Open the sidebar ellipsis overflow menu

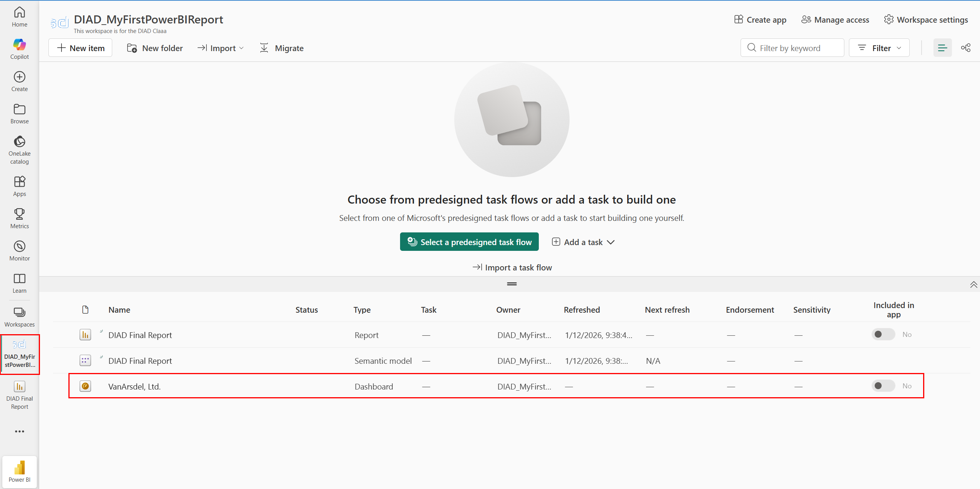(x=19, y=431)
